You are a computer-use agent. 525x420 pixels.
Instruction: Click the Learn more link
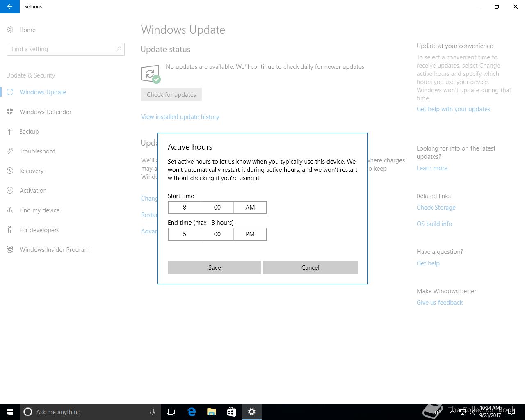click(x=432, y=168)
